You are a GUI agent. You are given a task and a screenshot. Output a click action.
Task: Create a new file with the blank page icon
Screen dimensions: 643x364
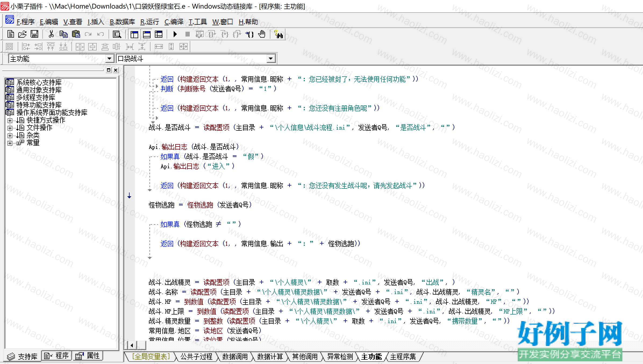pyautogui.click(x=10, y=34)
